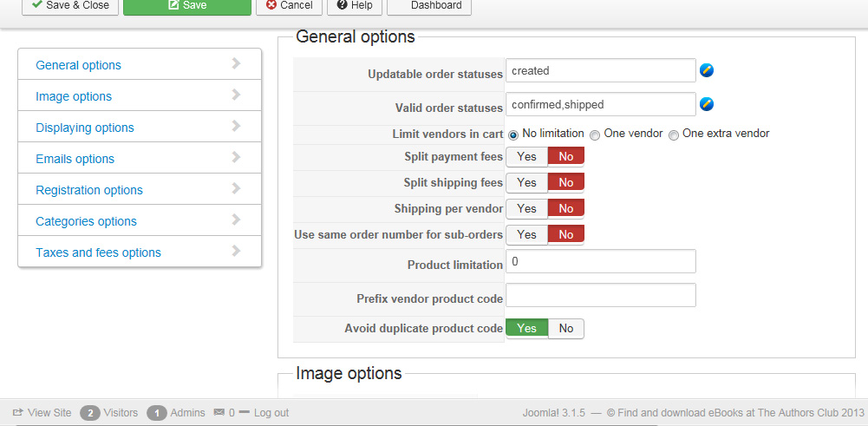Viewport: 868px width, 426px height.
Task: Set Avoid duplicate product code to No
Action: click(566, 329)
